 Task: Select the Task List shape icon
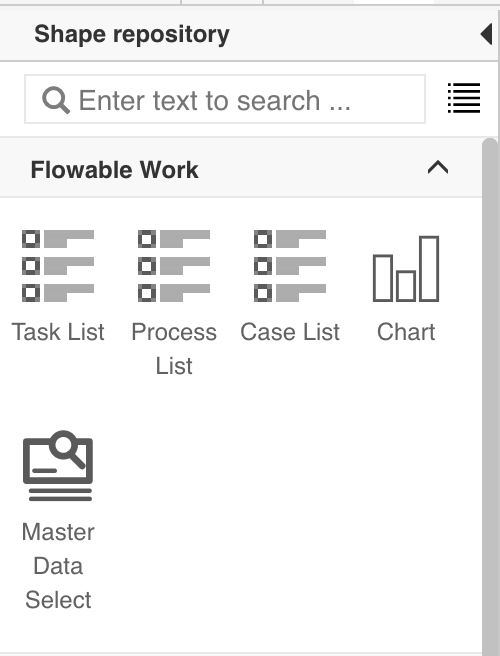58,266
